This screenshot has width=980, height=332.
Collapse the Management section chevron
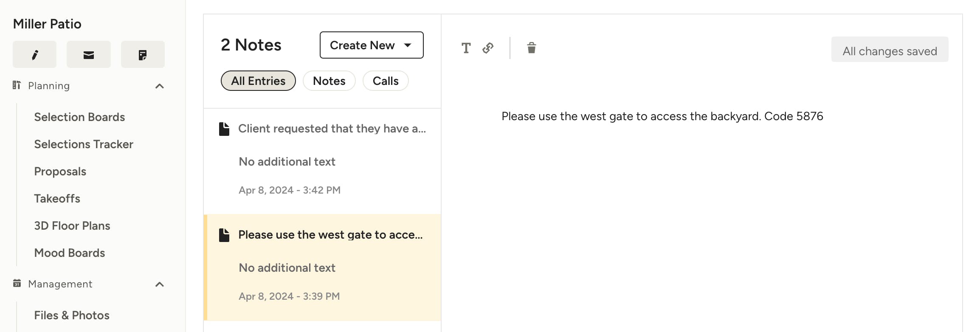tap(160, 284)
